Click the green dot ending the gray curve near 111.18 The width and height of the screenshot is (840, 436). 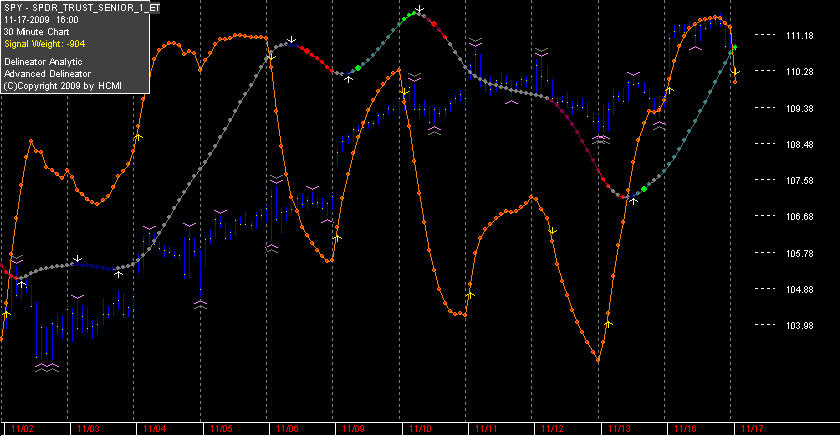[x=734, y=48]
